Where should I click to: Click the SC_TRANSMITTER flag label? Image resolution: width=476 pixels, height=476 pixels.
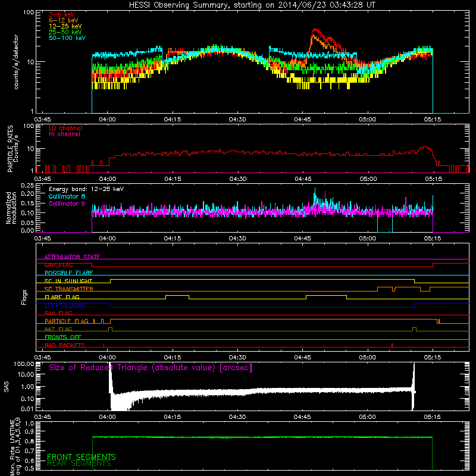click(69, 289)
